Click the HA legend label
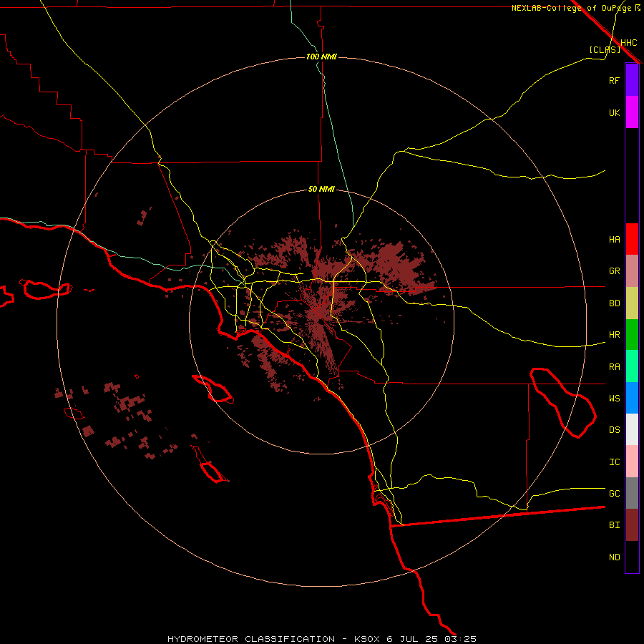 (614, 239)
